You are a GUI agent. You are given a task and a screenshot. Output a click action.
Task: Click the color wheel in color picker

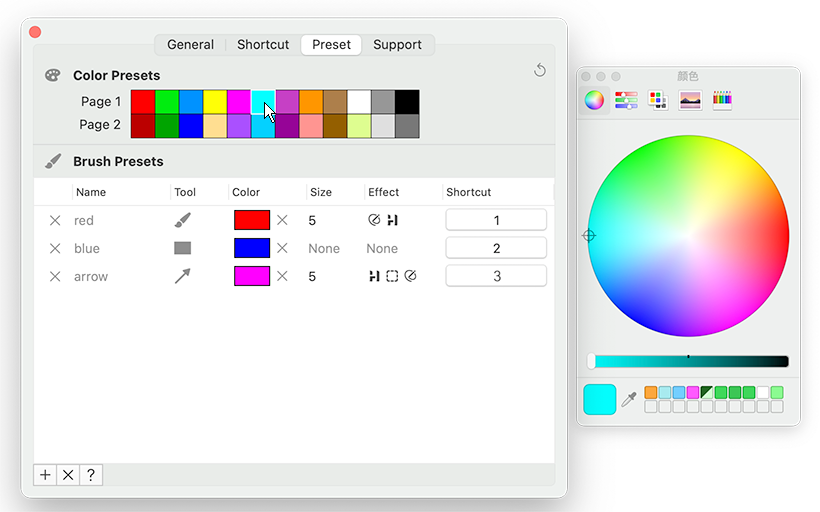point(688,236)
